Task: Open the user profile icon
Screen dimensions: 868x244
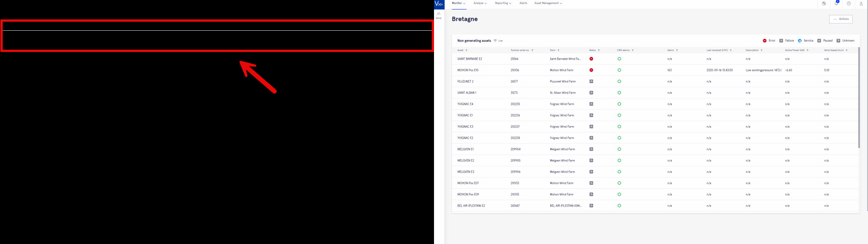Action: point(861,4)
